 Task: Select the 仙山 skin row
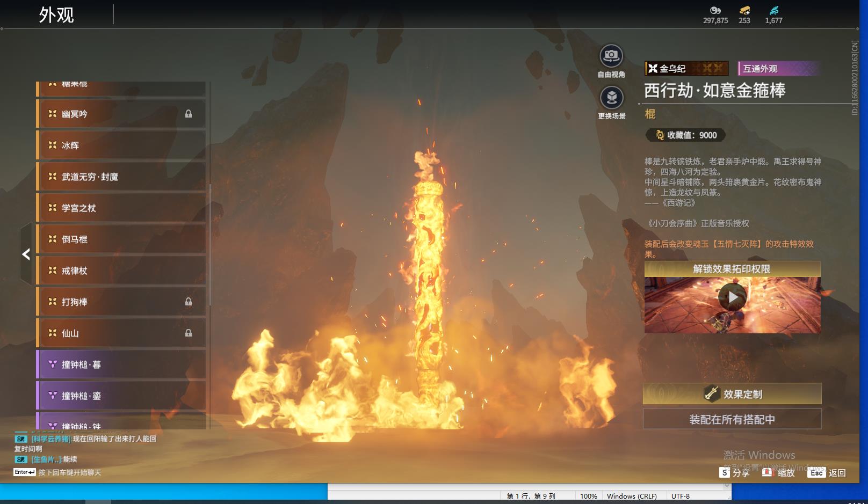[121, 333]
